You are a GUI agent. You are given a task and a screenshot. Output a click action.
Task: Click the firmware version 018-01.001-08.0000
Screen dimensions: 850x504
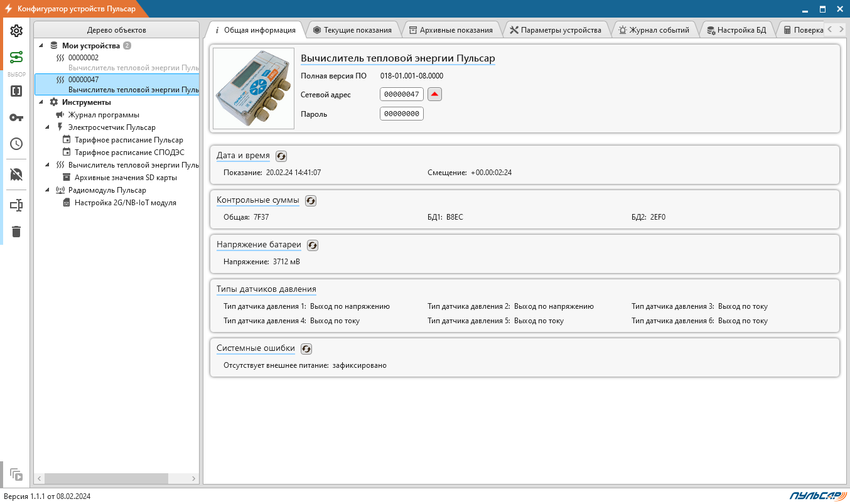412,76
